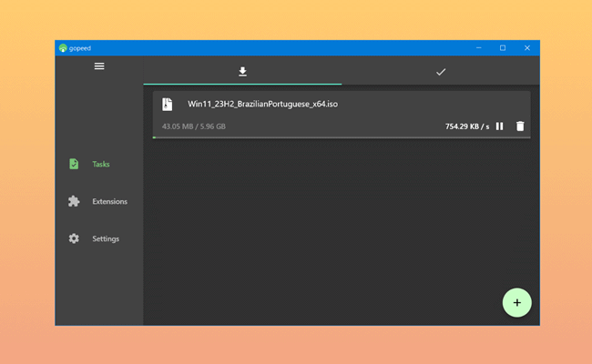The image size is (592, 364).
Task: Minimize the gopeed window
Action: click(479, 48)
